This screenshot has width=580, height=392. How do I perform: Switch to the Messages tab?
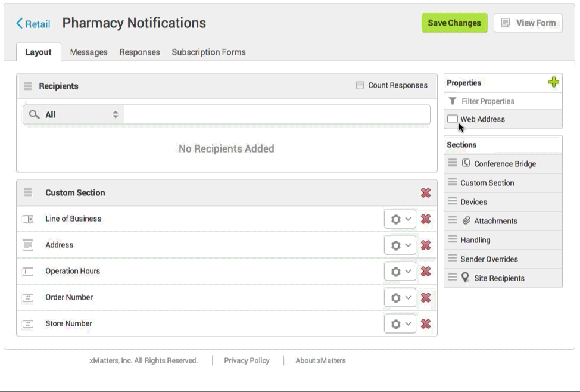point(88,52)
